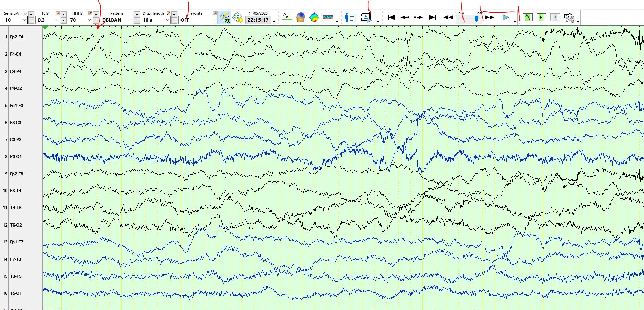Expand the overflow arrow after the time display
644x310 pixels.
tap(274, 22)
